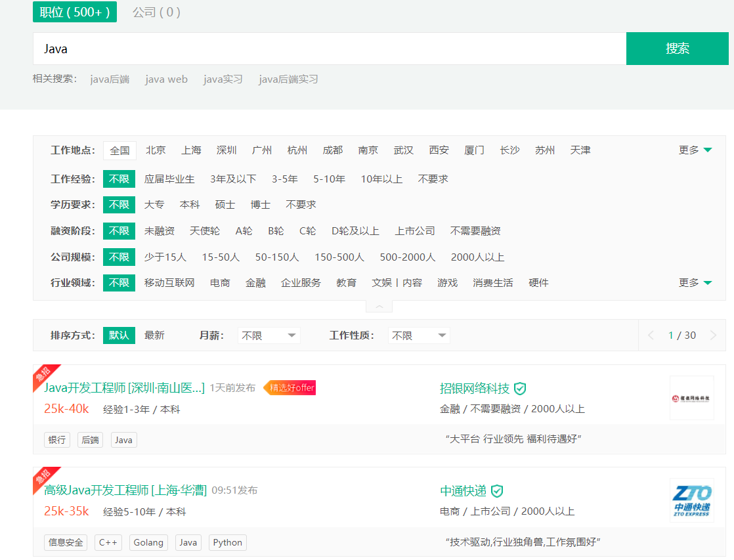Filter industry by 企业服务
Viewport: 734px width, 560px height.
[301, 283]
